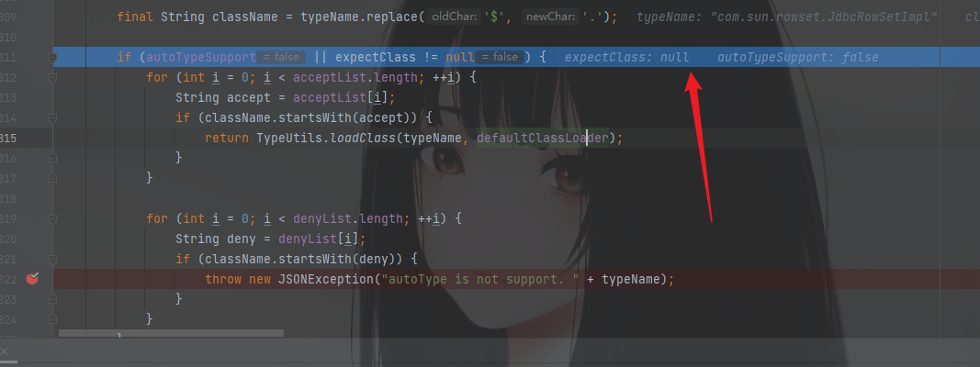Click the defaultClassLoader argument
This screenshot has width=980, height=367.
pyautogui.click(x=543, y=138)
